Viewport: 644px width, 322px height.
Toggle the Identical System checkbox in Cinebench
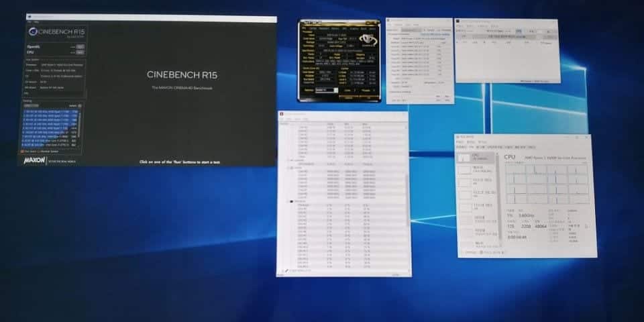coord(40,152)
